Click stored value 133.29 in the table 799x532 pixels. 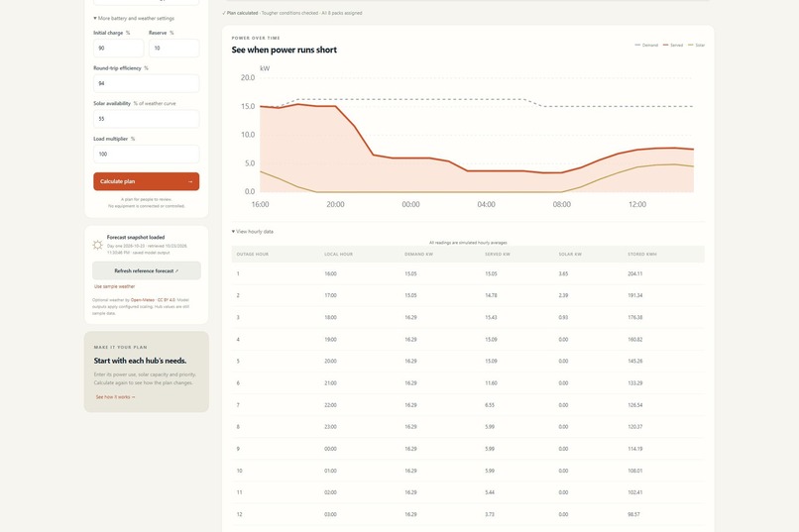point(634,383)
